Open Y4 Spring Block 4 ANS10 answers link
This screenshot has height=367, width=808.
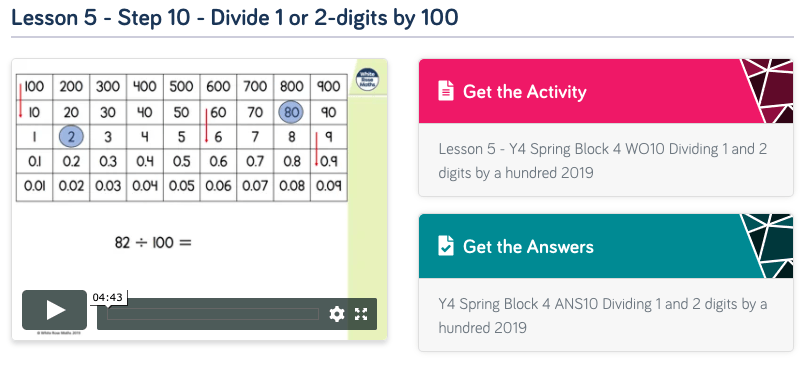point(602,315)
